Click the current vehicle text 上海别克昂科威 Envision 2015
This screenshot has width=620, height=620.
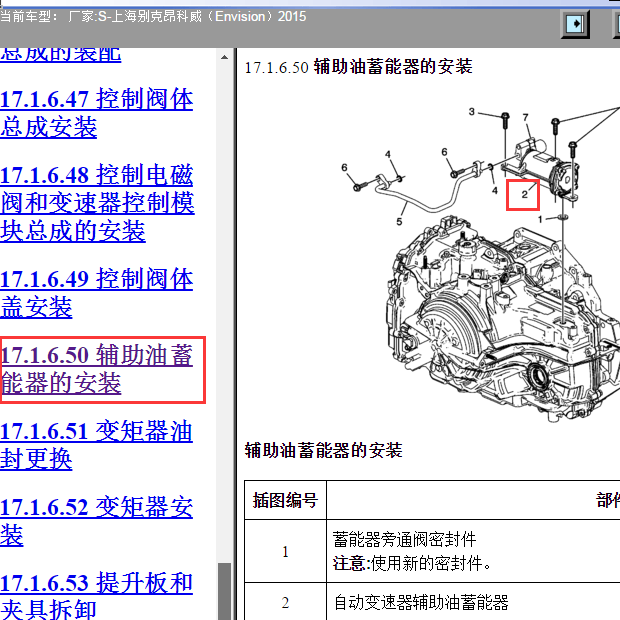[153, 17]
